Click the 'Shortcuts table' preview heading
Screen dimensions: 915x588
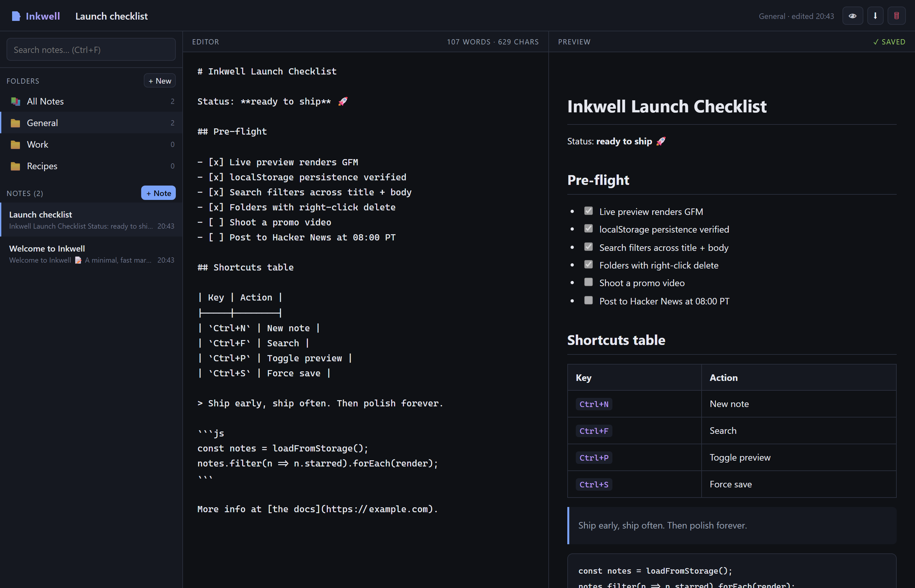click(616, 340)
